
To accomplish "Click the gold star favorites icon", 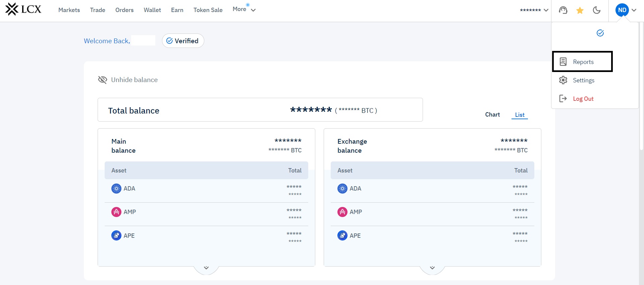I will click(x=580, y=10).
